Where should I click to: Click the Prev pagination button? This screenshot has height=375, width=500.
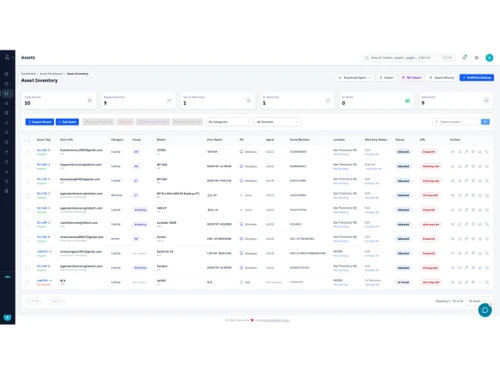click(34, 301)
